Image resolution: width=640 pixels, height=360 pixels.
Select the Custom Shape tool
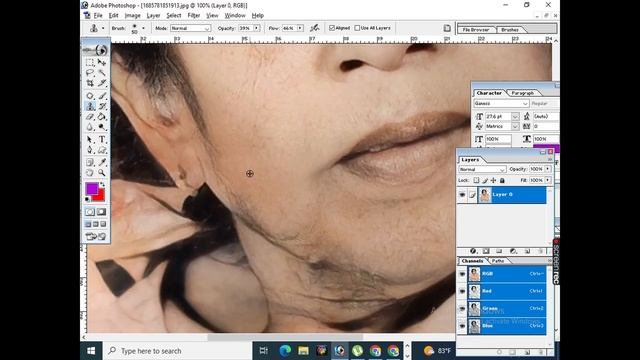coord(102,150)
